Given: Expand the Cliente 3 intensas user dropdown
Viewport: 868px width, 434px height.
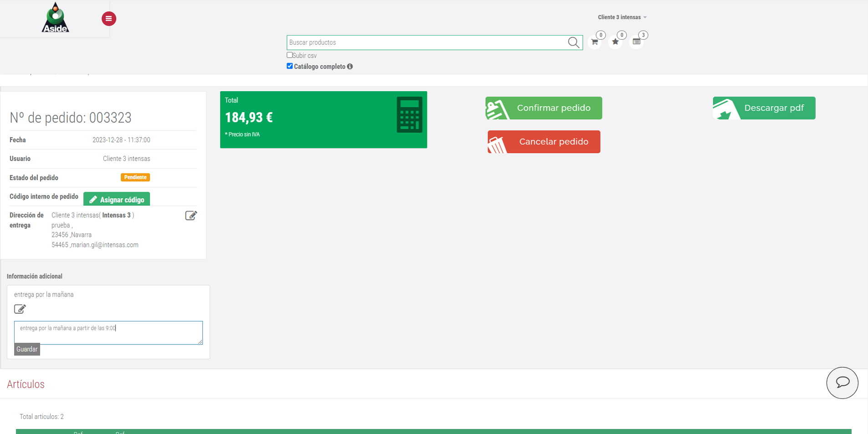Looking at the screenshot, I should click(622, 17).
